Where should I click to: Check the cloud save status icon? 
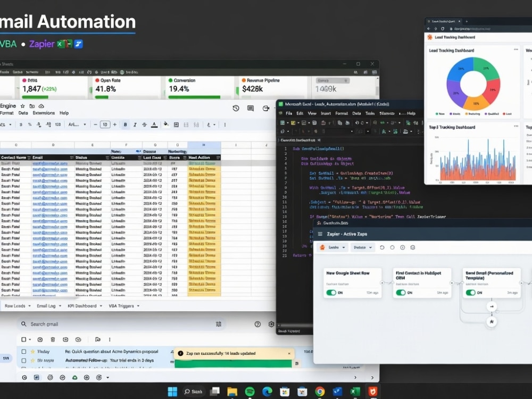[x=41, y=106]
